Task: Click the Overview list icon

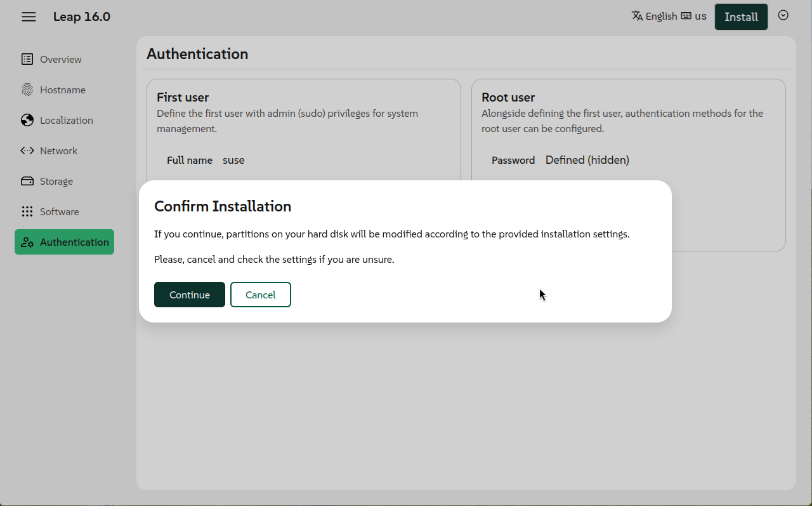Action: pos(27,59)
